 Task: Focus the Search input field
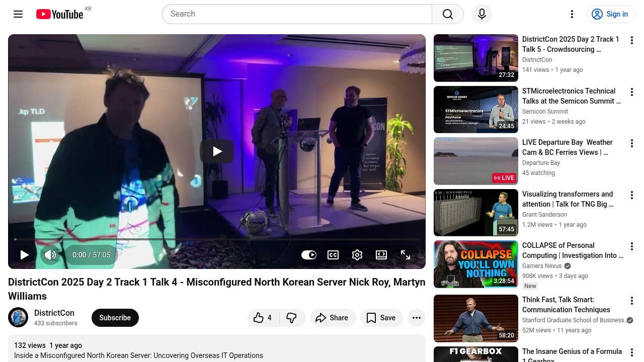click(297, 14)
